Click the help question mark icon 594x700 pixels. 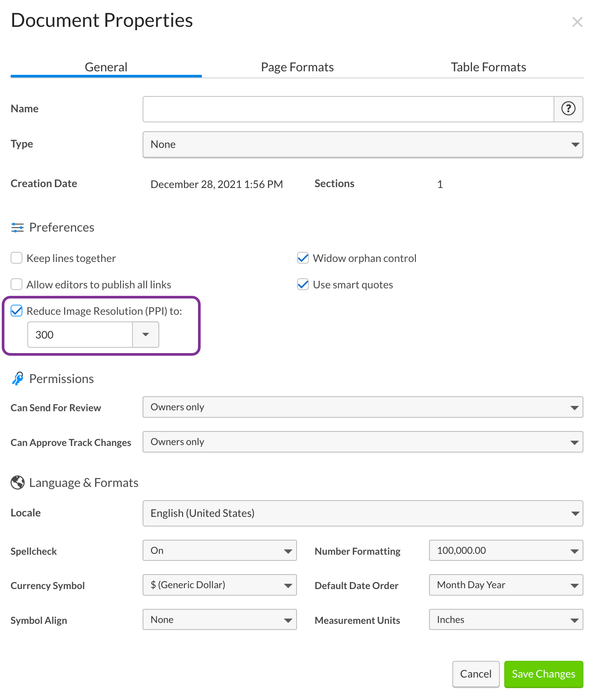click(568, 109)
